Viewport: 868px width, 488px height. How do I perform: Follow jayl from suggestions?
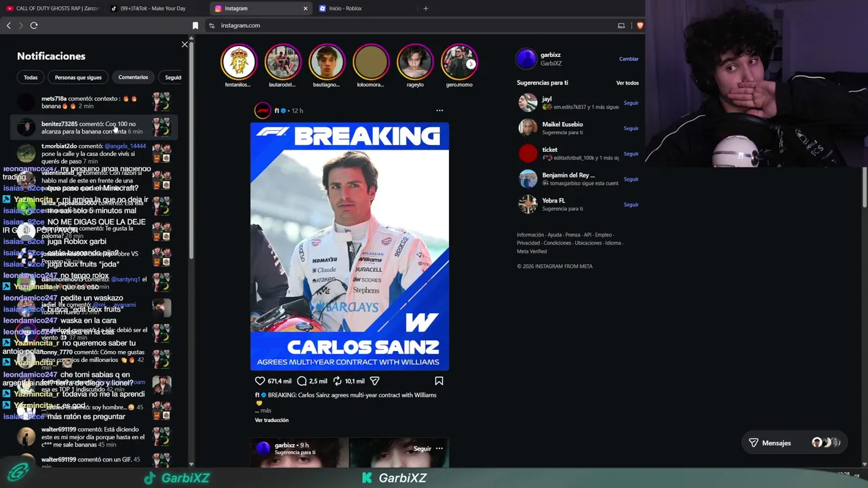[x=631, y=103]
